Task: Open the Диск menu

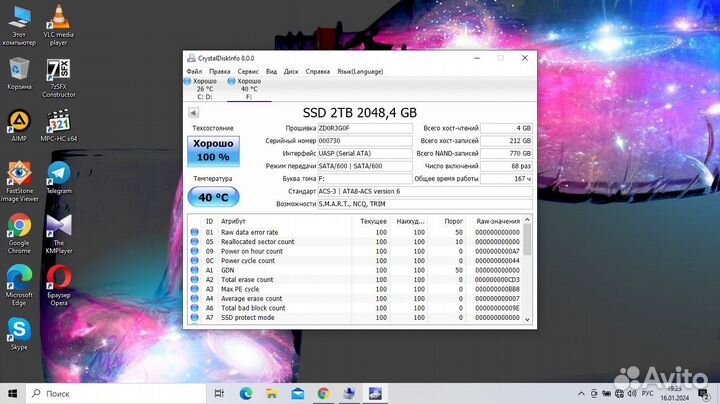Action: coord(291,72)
